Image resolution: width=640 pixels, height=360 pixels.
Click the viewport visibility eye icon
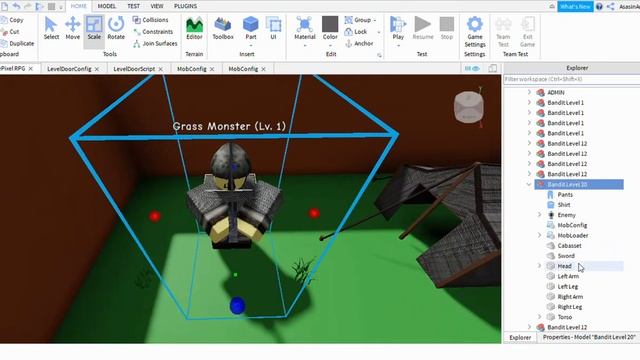point(476,69)
